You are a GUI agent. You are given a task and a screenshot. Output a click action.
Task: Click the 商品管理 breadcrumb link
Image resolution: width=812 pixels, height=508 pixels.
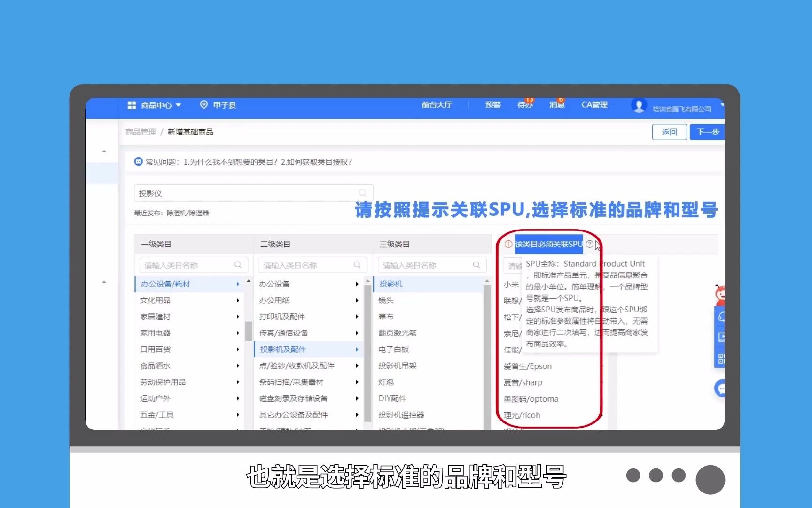[x=141, y=132]
